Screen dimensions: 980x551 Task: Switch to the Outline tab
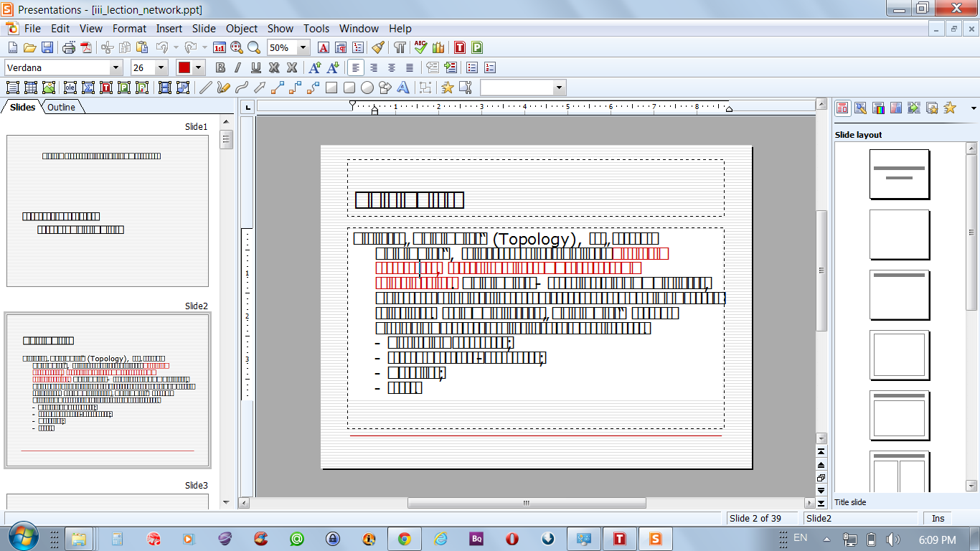(62, 108)
